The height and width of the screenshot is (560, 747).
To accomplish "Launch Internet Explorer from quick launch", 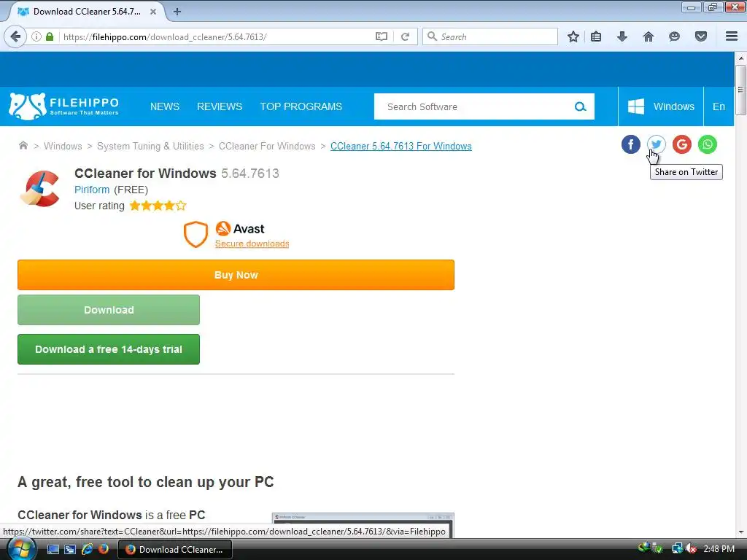I will [88, 550].
